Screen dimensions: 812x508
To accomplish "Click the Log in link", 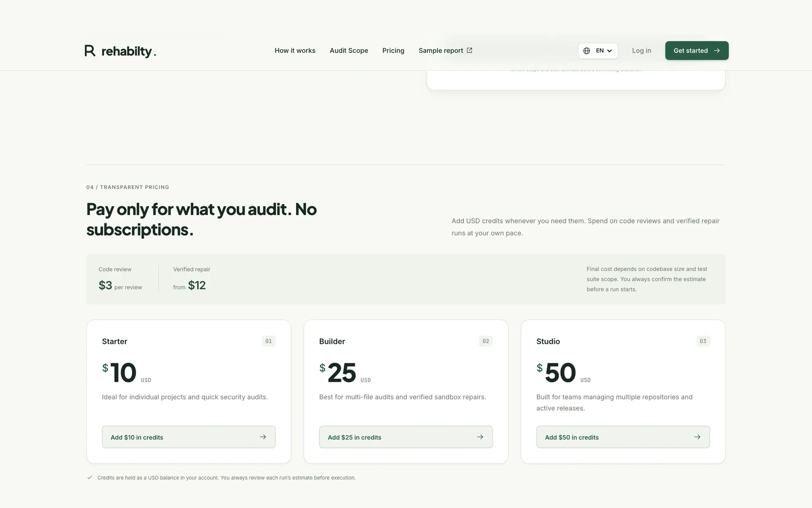I will click(642, 50).
